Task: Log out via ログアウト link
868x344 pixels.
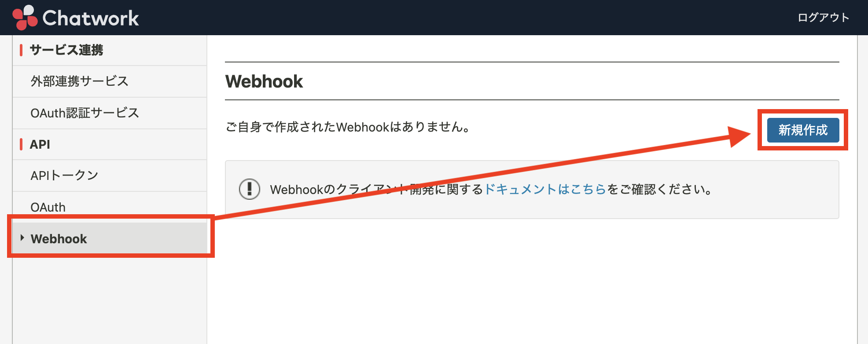Action: [x=823, y=18]
